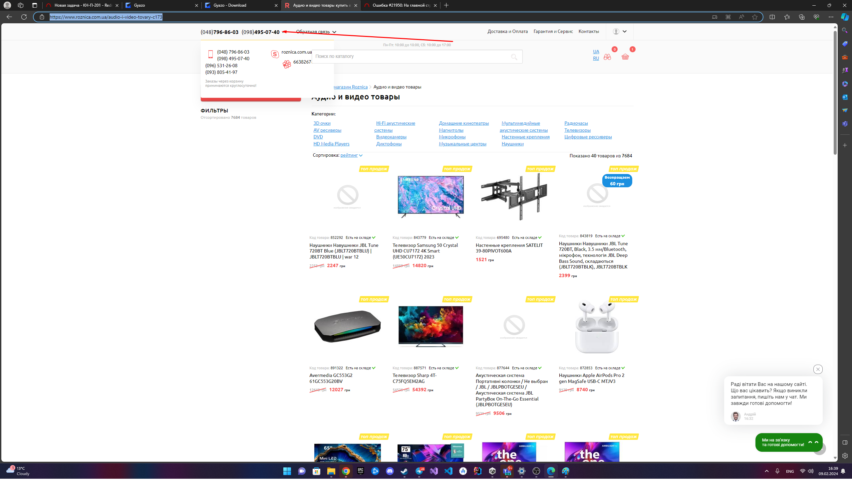Open Доставка и Оплата menu item
This screenshot has width=852, height=504.
click(x=507, y=31)
